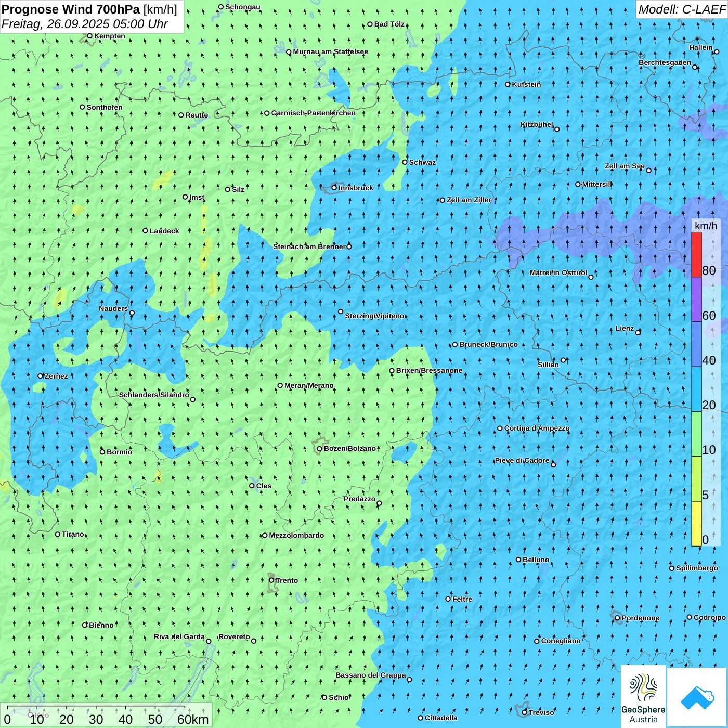728x728 pixels.
Task: Select the Cortina d'Ampezzo marker
Action: click(500, 428)
